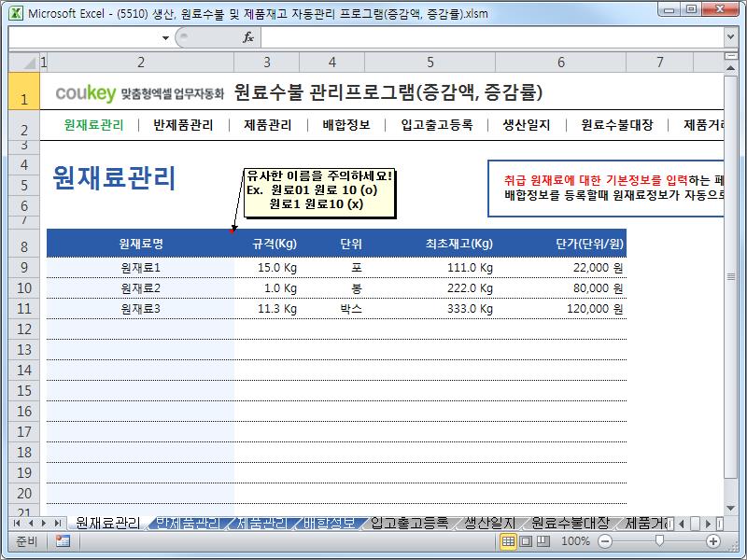Click the Name Box field
This screenshot has height=560, width=747.
coord(85,37)
